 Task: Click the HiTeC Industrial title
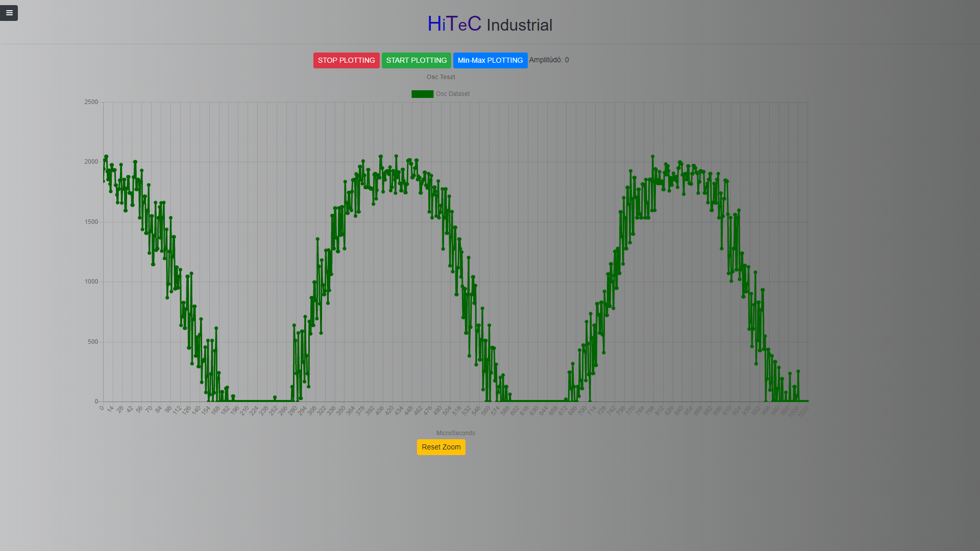point(489,24)
